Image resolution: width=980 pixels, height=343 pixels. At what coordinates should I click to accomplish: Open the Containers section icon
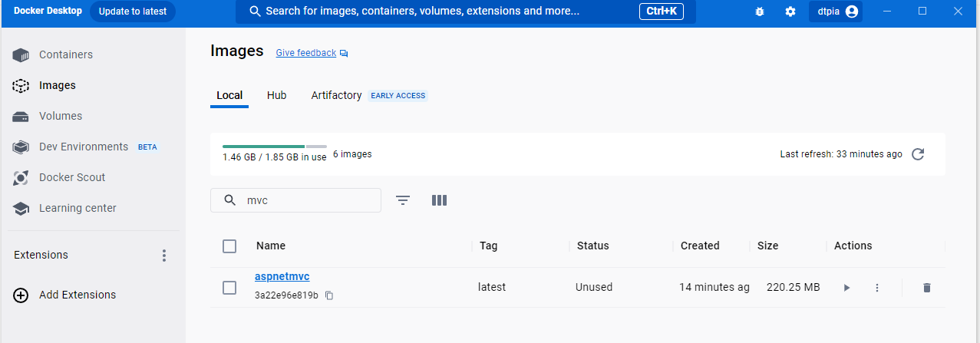(x=21, y=55)
